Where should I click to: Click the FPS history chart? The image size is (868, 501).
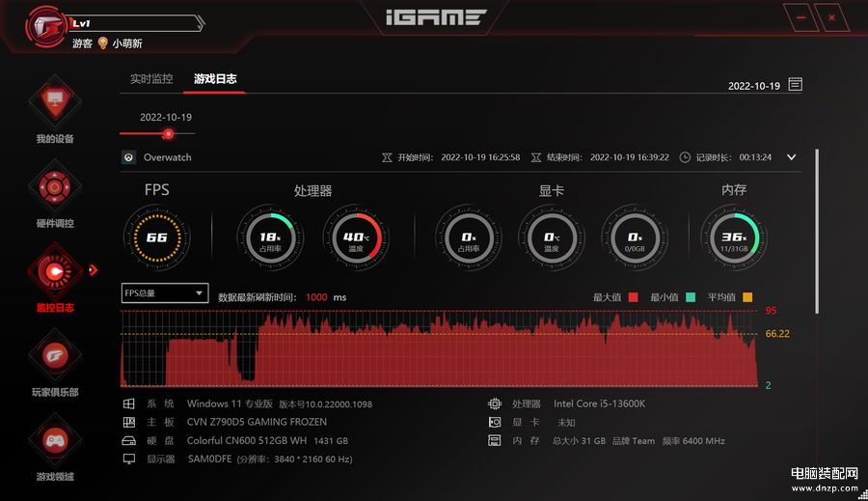439,348
